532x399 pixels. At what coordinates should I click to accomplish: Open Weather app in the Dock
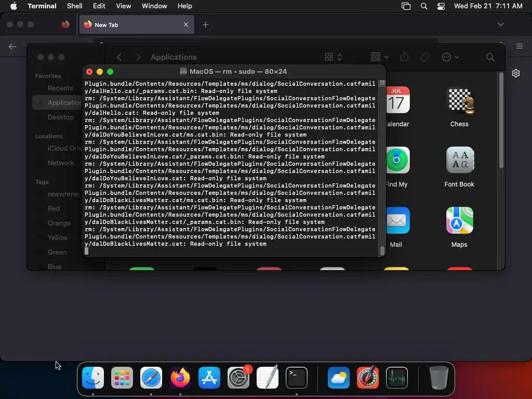[339, 378]
